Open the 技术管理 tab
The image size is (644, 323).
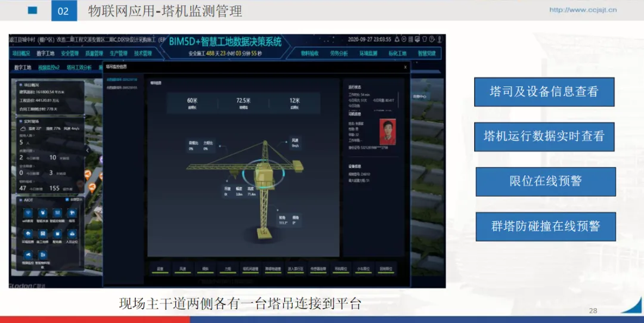click(x=143, y=54)
